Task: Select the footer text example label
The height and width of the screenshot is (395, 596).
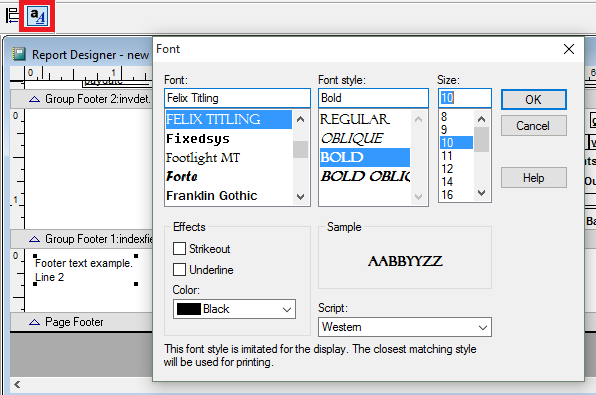Action: (x=85, y=270)
